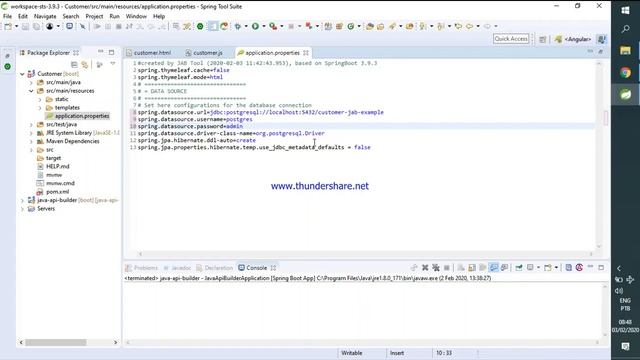Open the Run dropdown arrow
This screenshot has height=360, width=640.
point(264,27)
